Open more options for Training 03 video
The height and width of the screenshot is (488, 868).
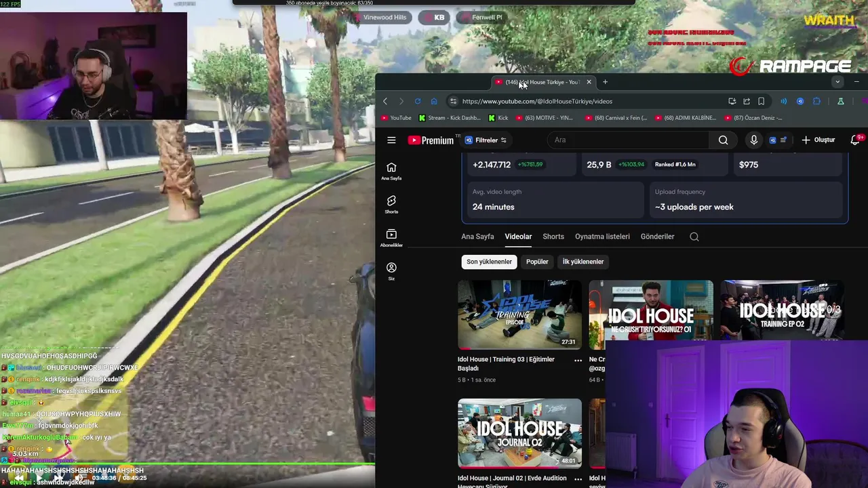(578, 361)
